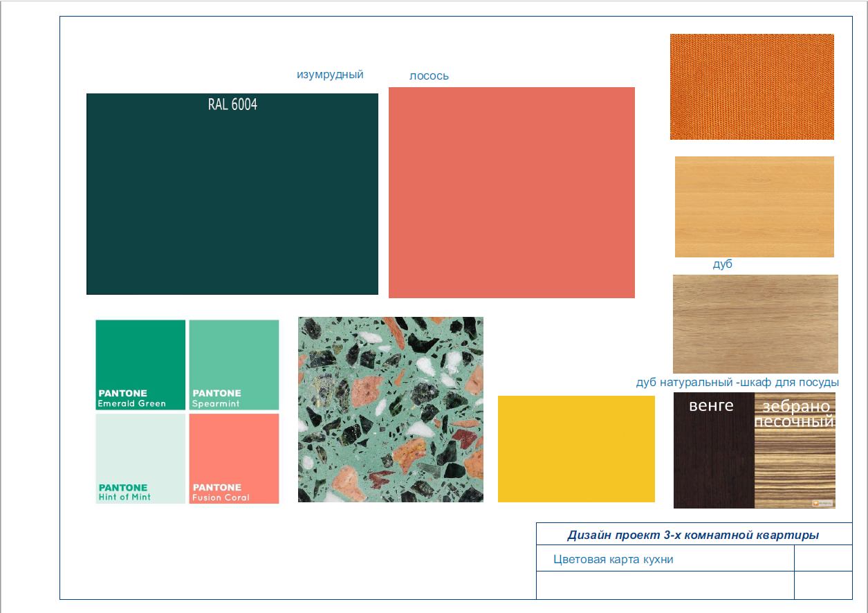Select the венге dark wood sample
Viewport: 868px width, 613px height.
click(713, 457)
